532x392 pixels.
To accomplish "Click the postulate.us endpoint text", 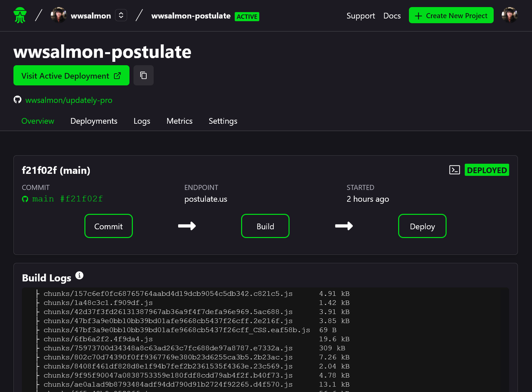I will [x=206, y=199].
